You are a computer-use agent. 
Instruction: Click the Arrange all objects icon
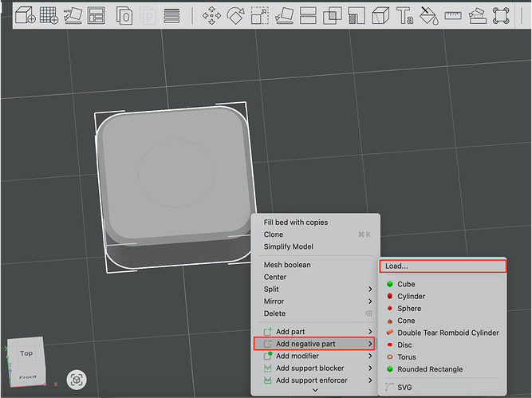coord(96,16)
